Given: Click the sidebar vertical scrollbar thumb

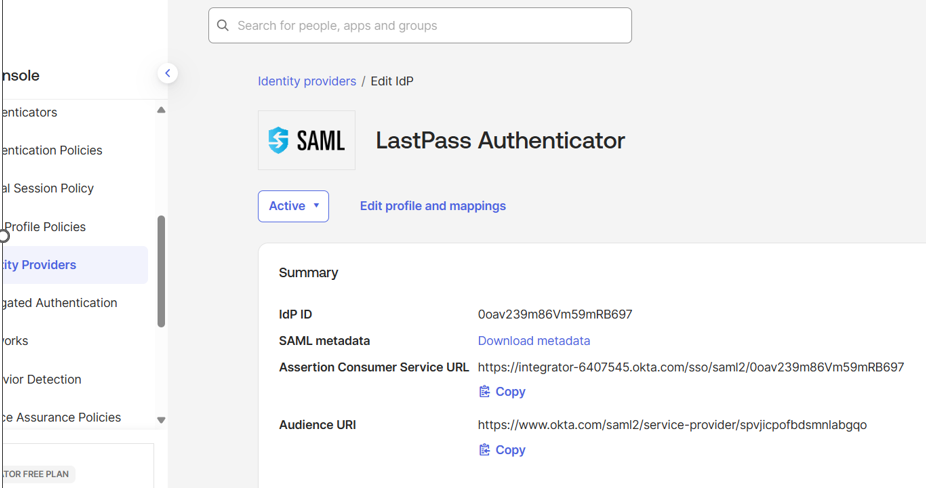Looking at the screenshot, I should point(161,270).
